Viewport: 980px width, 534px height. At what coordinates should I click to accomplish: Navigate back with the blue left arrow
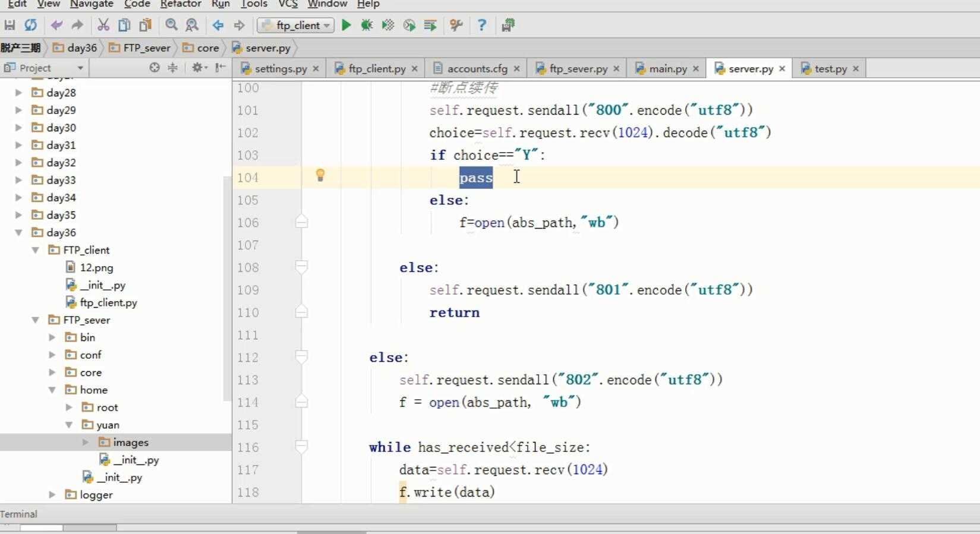coord(218,25)
